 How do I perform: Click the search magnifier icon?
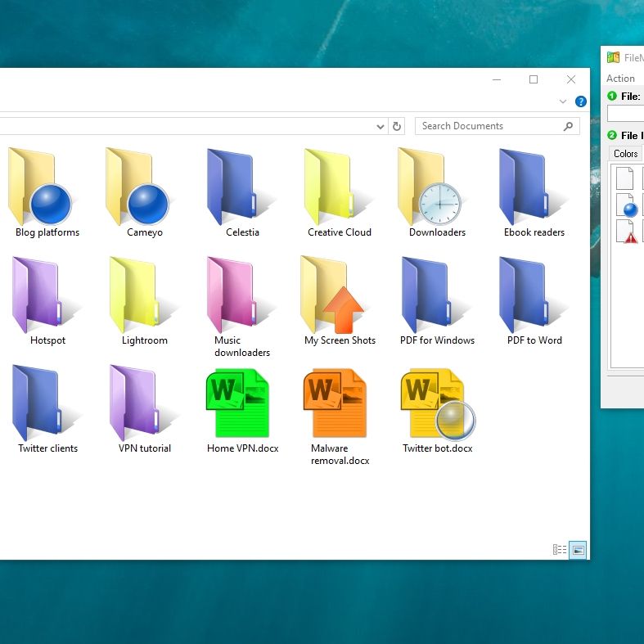[569, 126]
